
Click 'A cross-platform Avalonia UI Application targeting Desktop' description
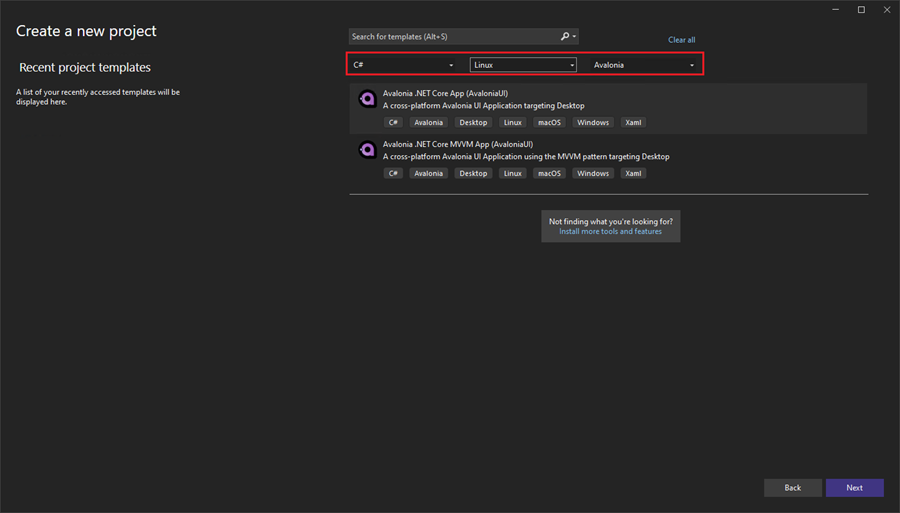point(483,106)
